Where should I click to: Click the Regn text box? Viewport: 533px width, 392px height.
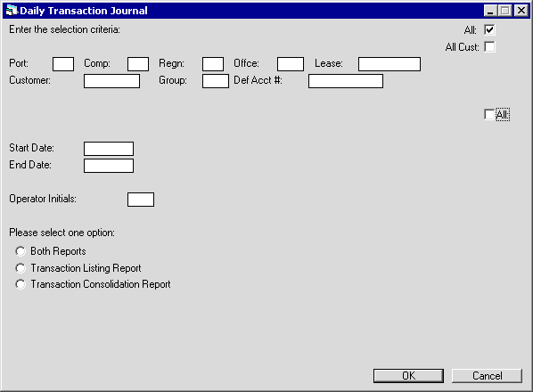(x=213, y=64)
